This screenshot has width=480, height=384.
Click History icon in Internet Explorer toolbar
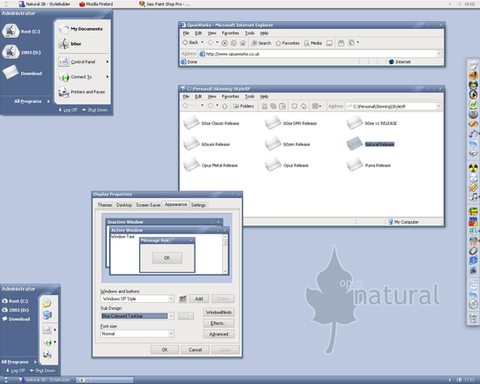329,43
